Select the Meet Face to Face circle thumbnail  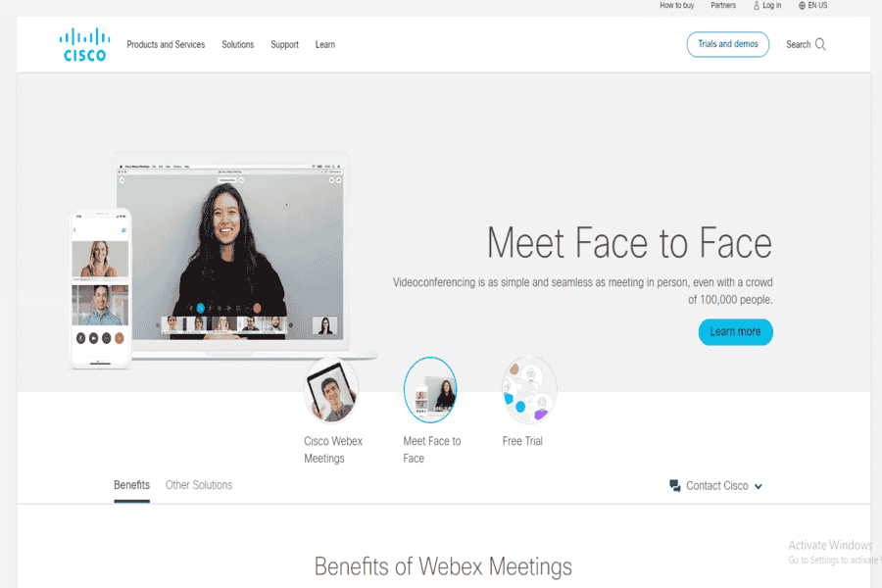(x=430, y=390)
